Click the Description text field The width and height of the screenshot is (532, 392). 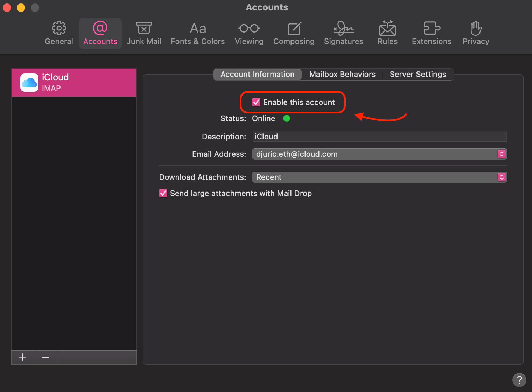pos(380,136)
